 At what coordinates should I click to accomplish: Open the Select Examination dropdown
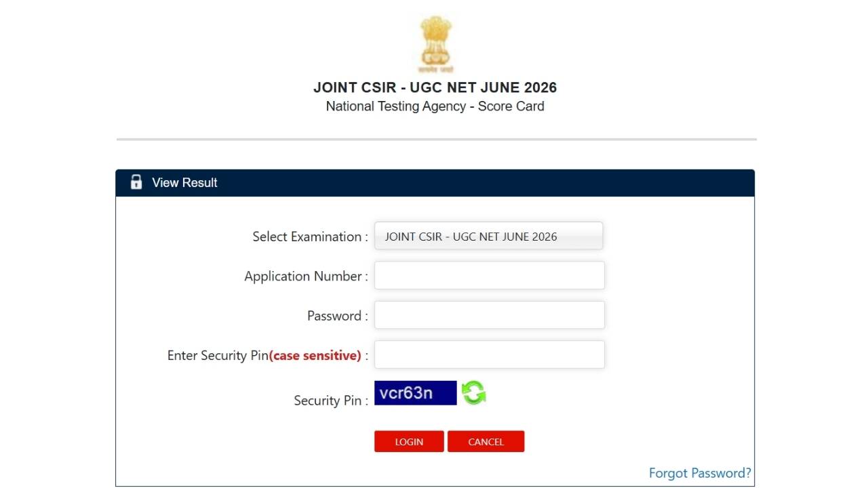click(489, 236)
